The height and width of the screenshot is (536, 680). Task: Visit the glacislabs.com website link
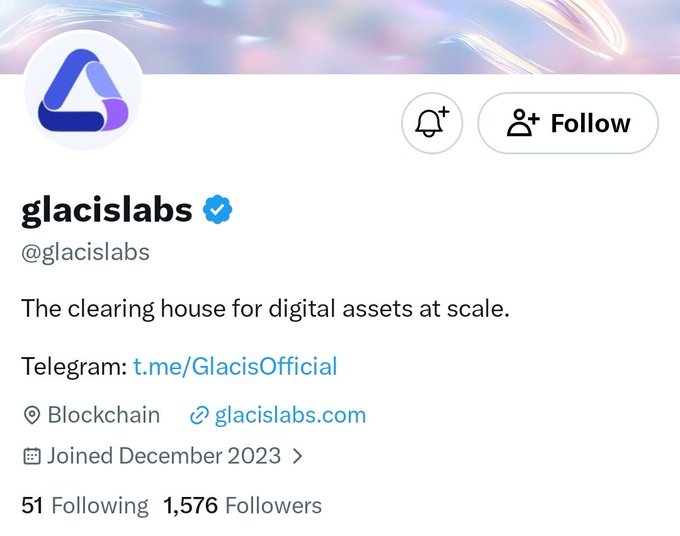pyautogui.click(x=290, y=415)
